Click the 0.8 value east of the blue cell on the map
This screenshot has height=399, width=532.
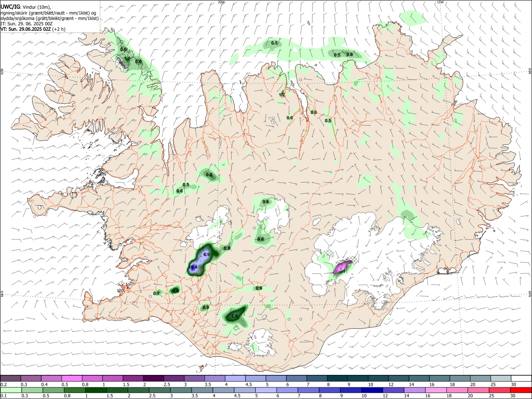pyautogui.click(x=227, y=248)
